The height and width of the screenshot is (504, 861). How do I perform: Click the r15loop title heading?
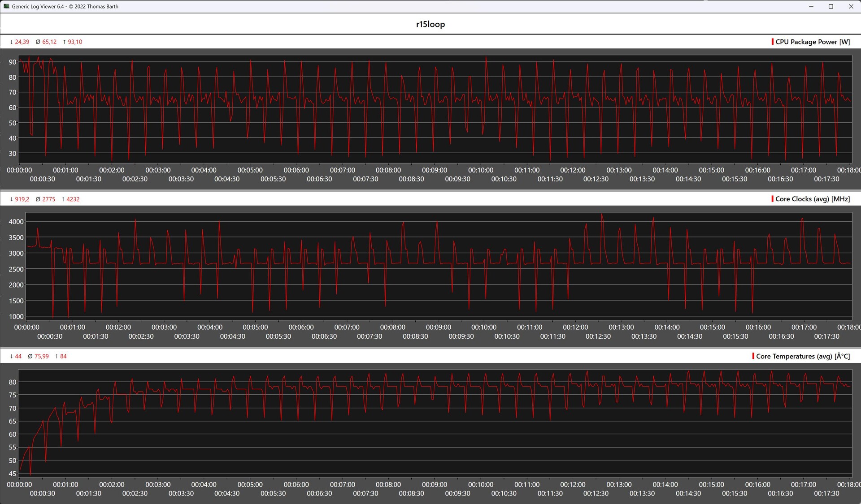tap(430, 24)
